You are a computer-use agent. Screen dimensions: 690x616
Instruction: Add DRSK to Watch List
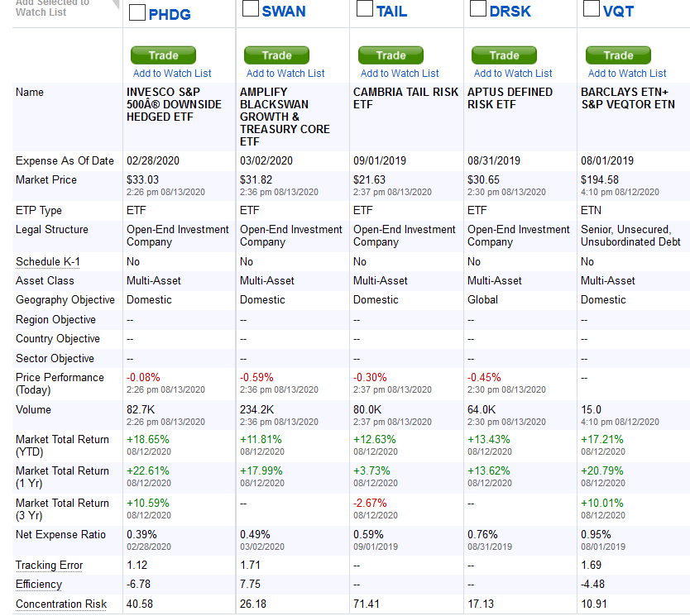tap(513, 74)
